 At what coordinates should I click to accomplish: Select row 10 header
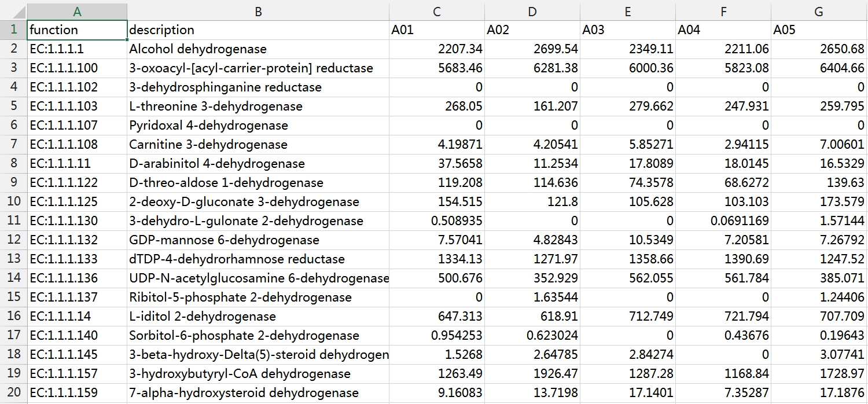pyautogui.click(x=13, y=201)
